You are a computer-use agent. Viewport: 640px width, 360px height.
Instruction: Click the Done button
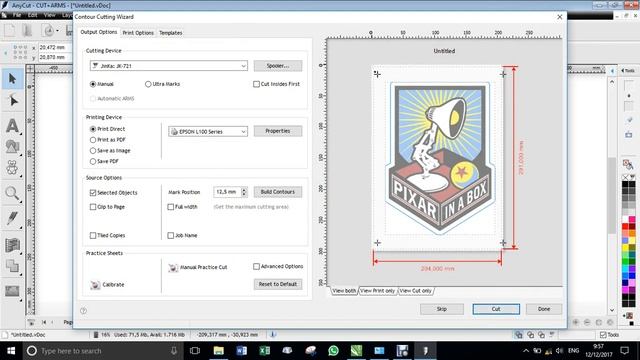pos(544,309)
